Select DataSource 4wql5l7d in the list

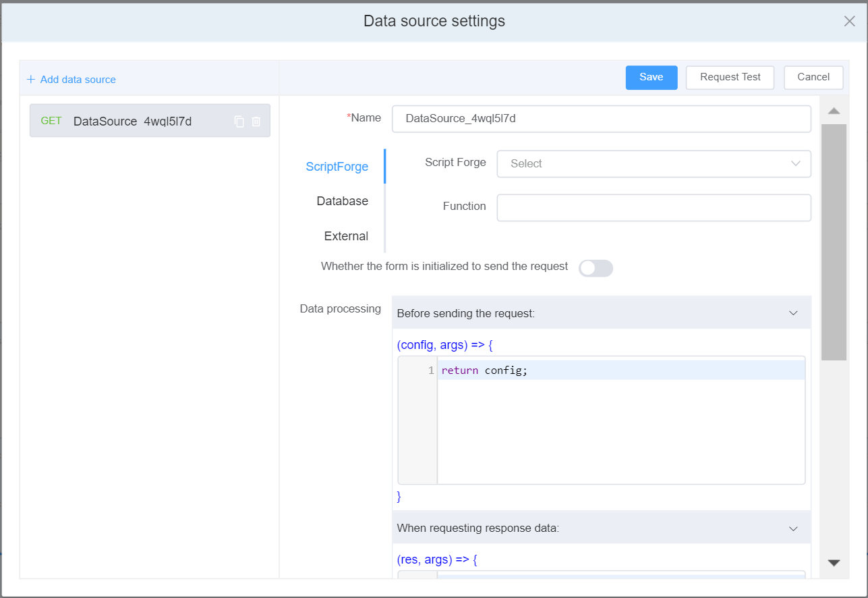pyautogui.click(x=150, y=121)
